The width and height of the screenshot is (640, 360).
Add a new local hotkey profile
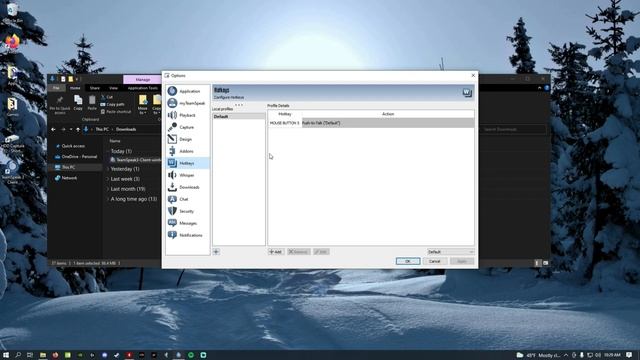[216, 252]
